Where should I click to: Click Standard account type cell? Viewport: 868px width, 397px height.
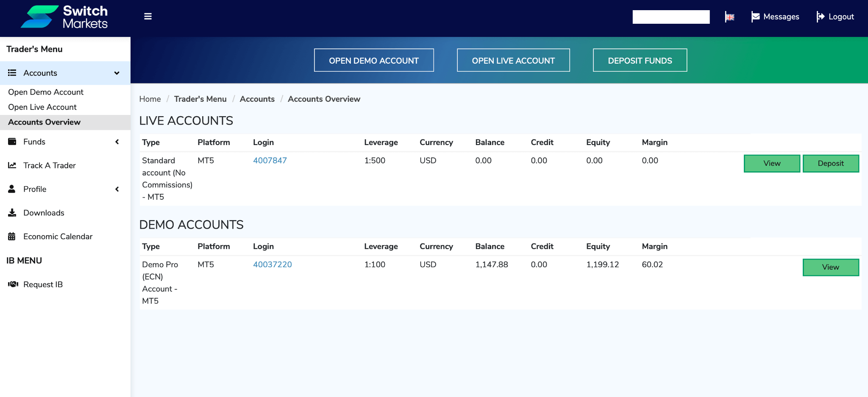pos(167,179)
